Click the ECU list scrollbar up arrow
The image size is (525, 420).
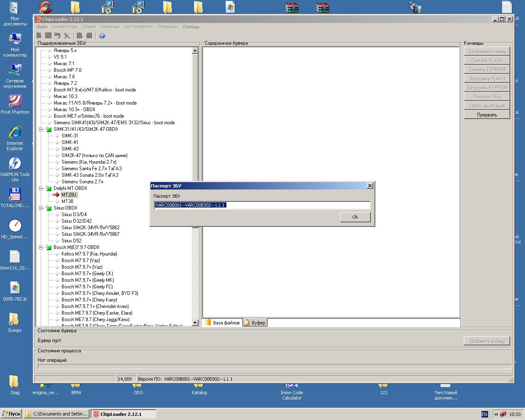(195, 50)
